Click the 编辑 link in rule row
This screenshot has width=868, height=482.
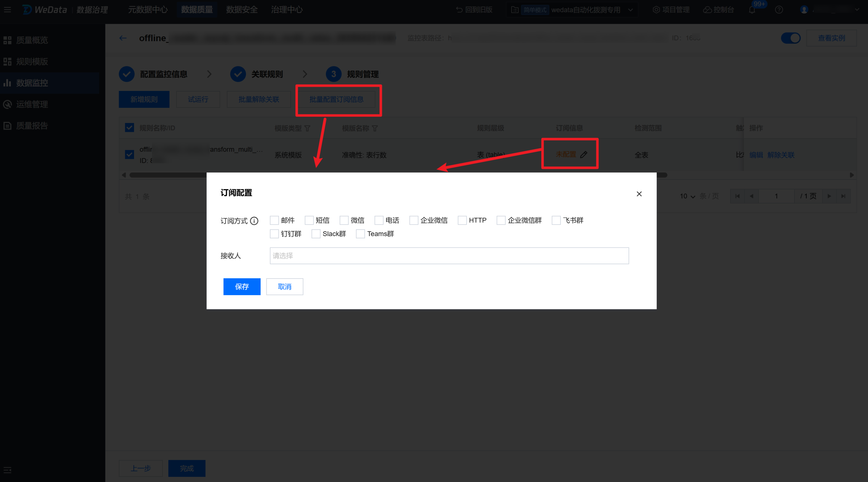[x=756, y=155]
